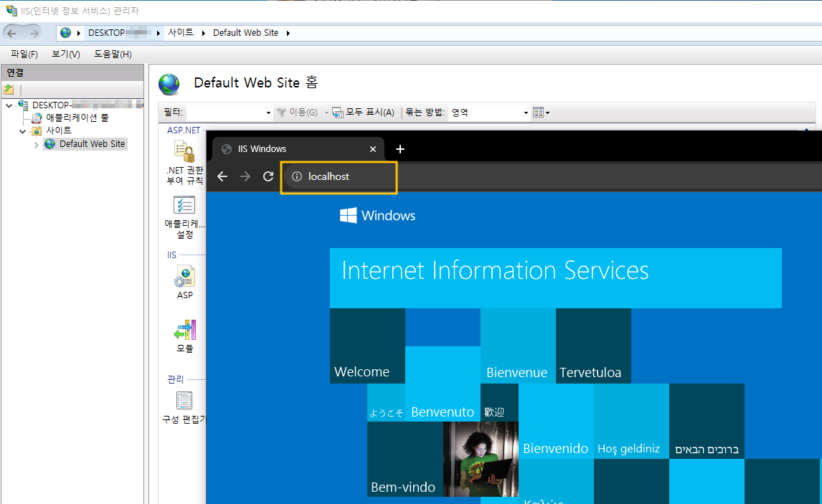The width and height of the screenshot is (822, 504).
Task: Open dropdown arrow next to Go button
Action: [326, 113]
